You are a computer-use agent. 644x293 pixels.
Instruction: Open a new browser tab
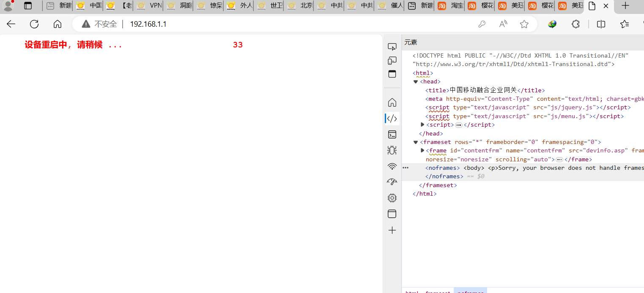[x=625, y=6]
